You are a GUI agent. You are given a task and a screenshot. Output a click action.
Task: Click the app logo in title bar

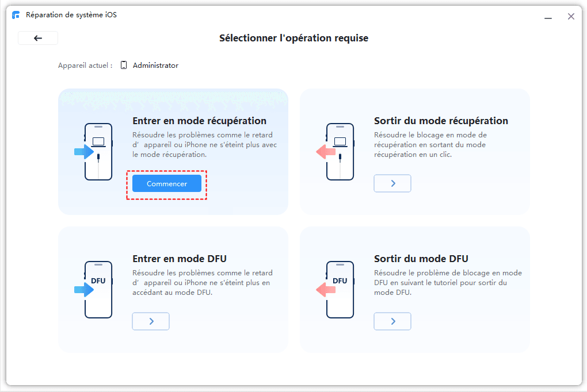pos(16,15)
